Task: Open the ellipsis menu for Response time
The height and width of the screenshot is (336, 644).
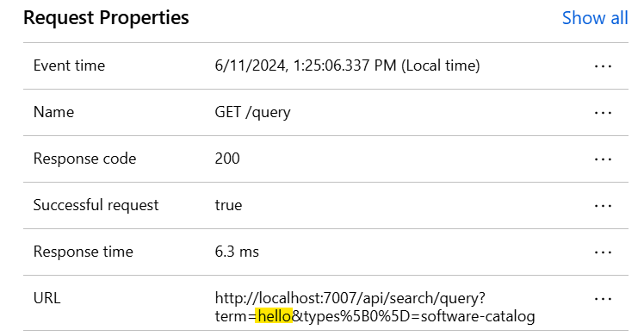Action: click(x=603, y=252)
